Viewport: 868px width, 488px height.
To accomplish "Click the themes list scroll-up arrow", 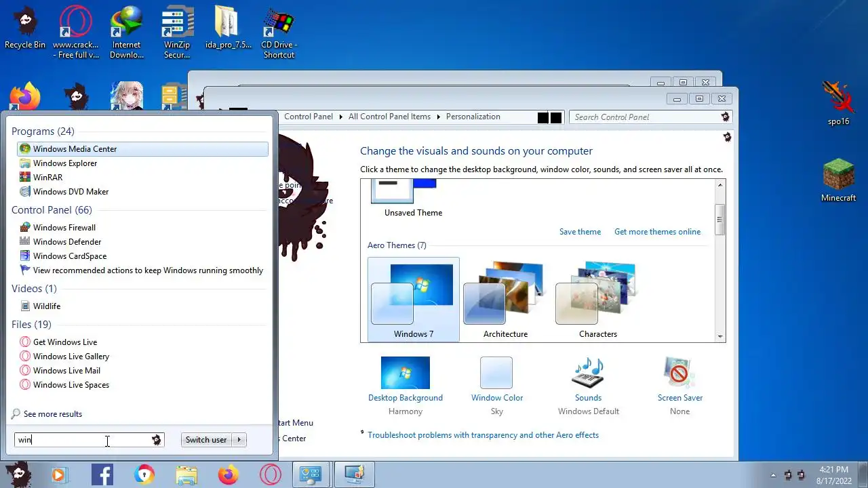I will (x=719, y=185).
